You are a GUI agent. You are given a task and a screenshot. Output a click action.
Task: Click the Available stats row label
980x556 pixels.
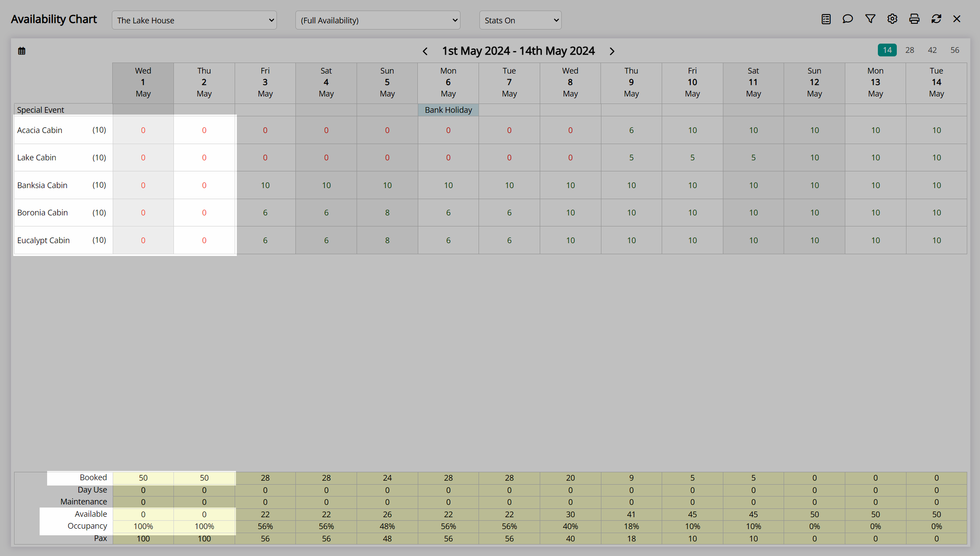(91, 514)
